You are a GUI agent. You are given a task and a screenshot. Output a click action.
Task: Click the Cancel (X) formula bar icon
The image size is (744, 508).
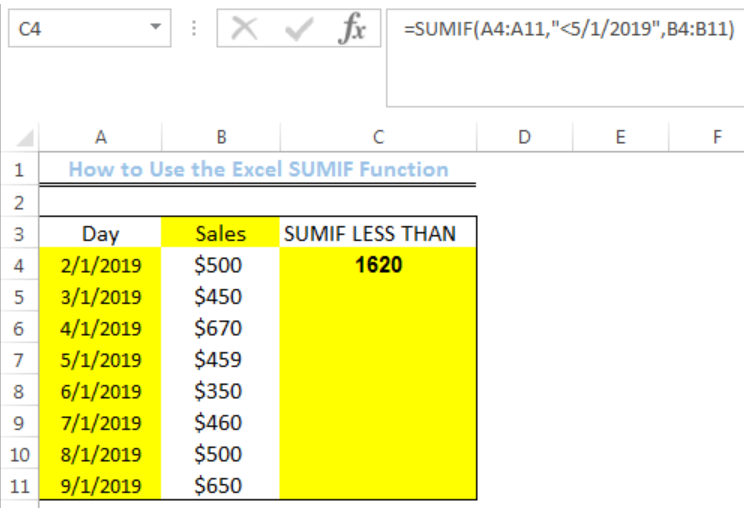244,29
